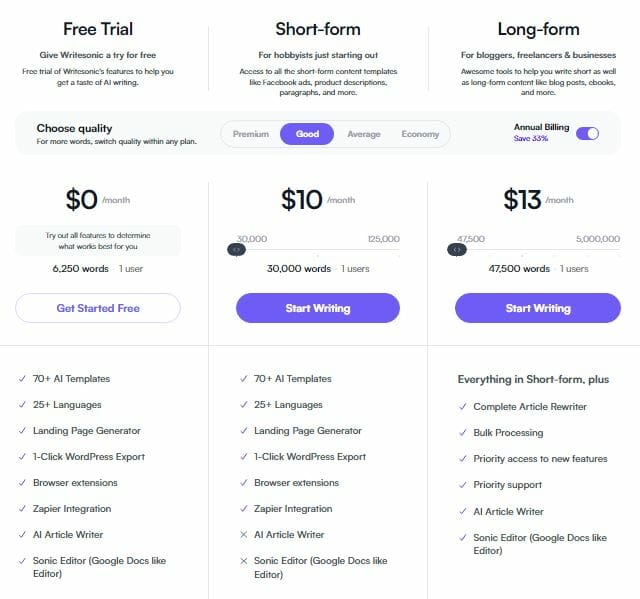Image resolution: width=640 pixels, height=599 pixels.
Task: Select the Good quality option
Action: (307, 134)
